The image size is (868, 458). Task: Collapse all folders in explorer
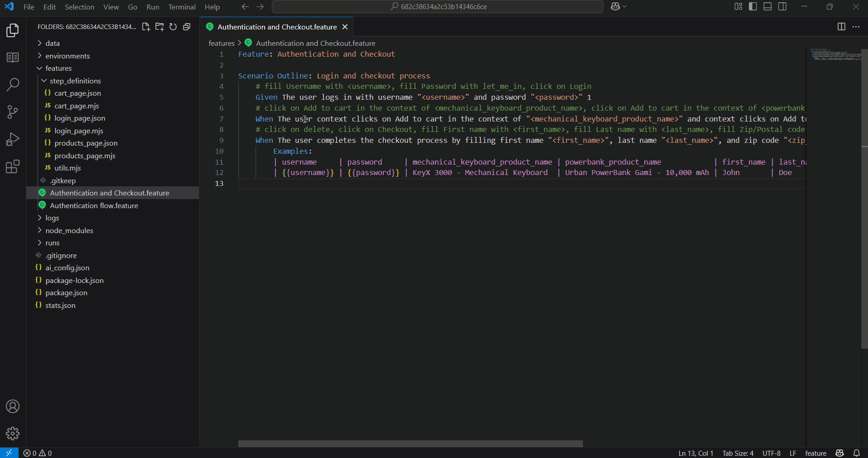pyautogui.click(x=187, y=27)
